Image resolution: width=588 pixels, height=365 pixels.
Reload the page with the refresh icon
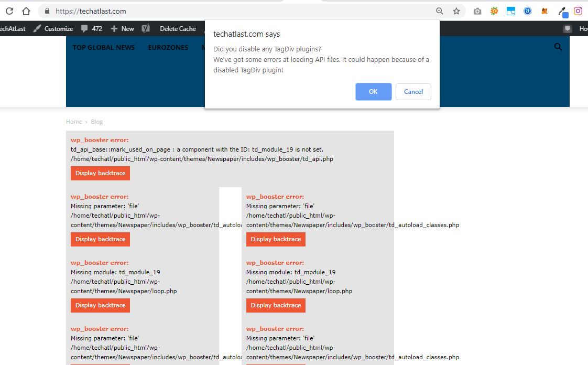coord(9,11)
